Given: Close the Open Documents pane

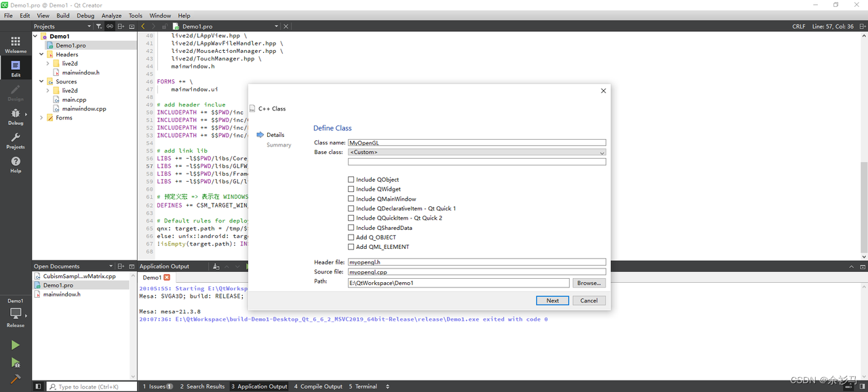Looking at the screenshot, I should coord(132,267).
